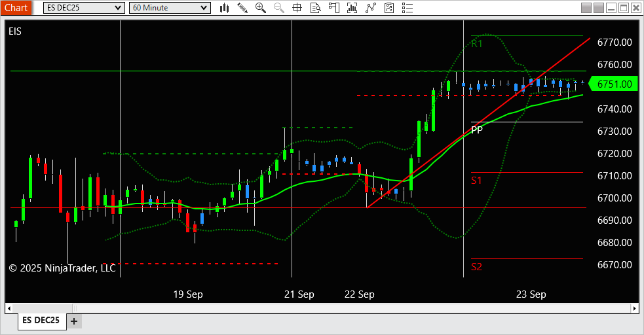Click the 22 Sep date label
644x335 pixels.
click(x=360, y=294)
